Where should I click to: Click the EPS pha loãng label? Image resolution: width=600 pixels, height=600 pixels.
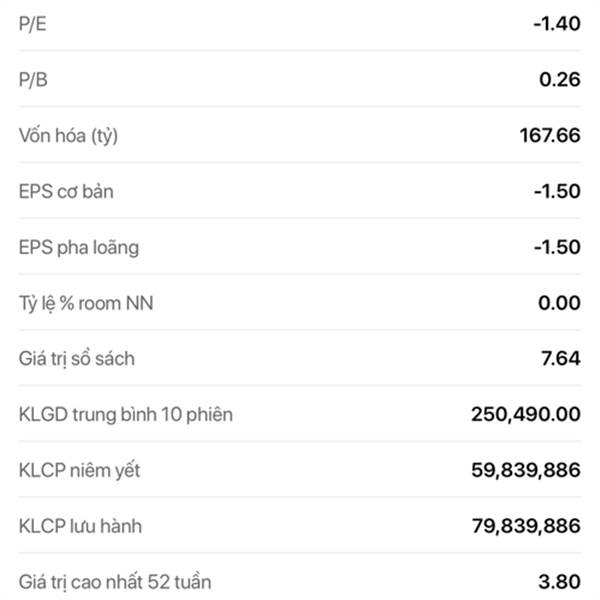tap(79, 247)
